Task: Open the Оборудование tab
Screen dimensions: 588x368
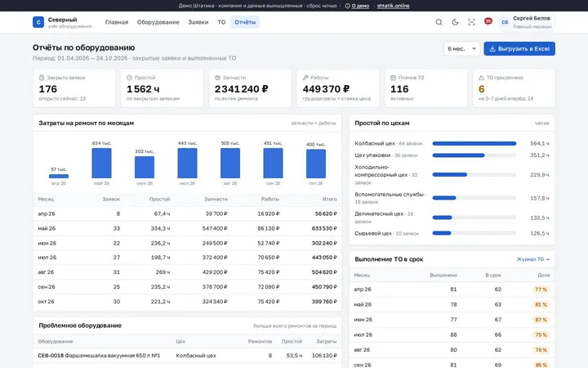Action: 158,22
